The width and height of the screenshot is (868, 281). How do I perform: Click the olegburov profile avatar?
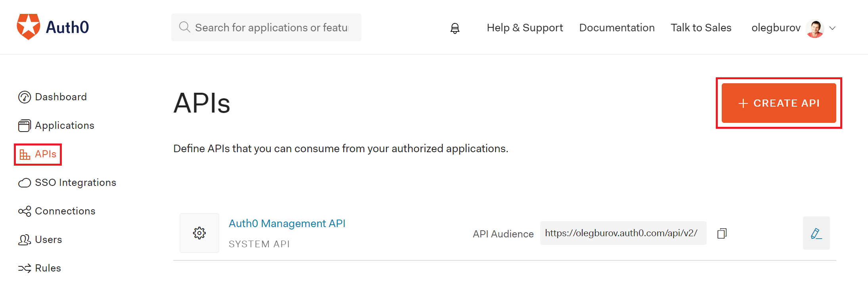point(814,28)
